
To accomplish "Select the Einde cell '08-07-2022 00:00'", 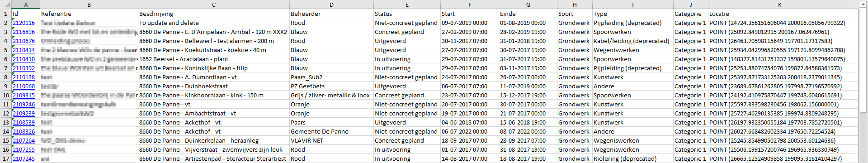I will [x=528, y=131].
